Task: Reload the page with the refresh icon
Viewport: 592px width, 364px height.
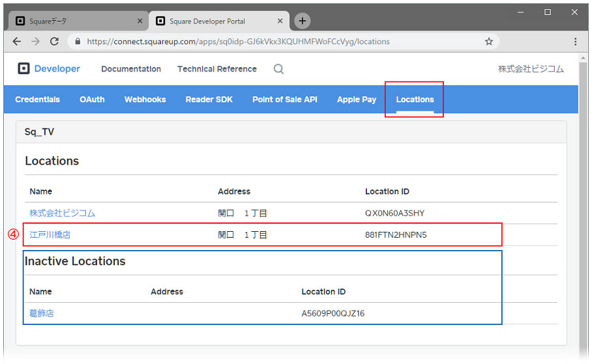Action: [x=54, y=42]
